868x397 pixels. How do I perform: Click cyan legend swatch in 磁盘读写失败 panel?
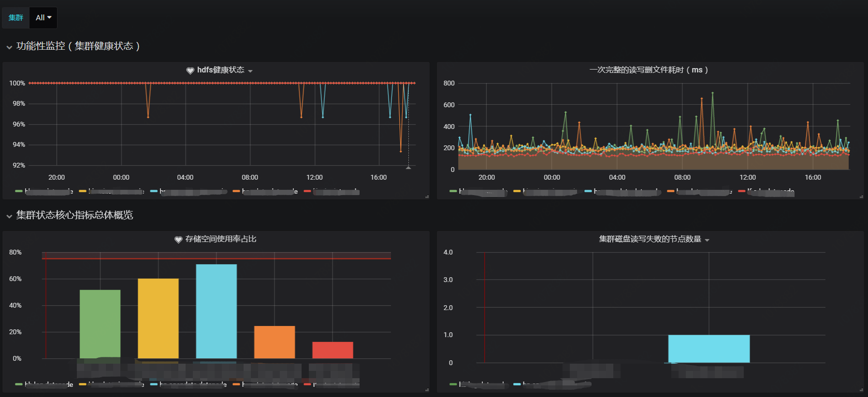(517, 384)
